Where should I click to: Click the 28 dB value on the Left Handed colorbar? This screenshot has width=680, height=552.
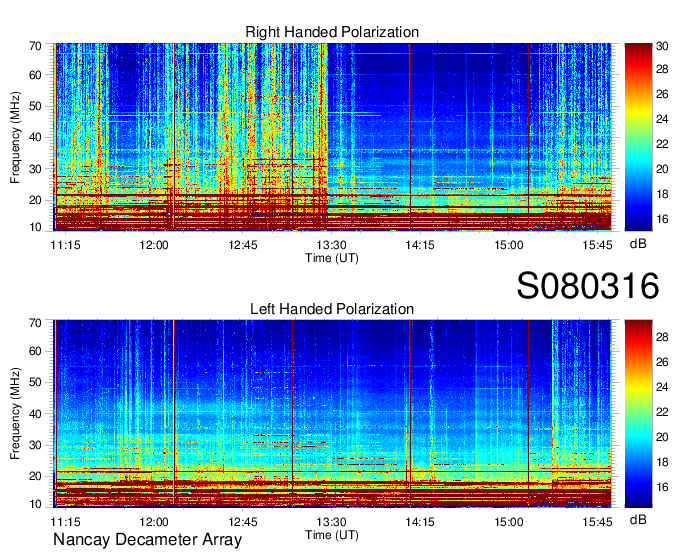click(x=662, y=336)
